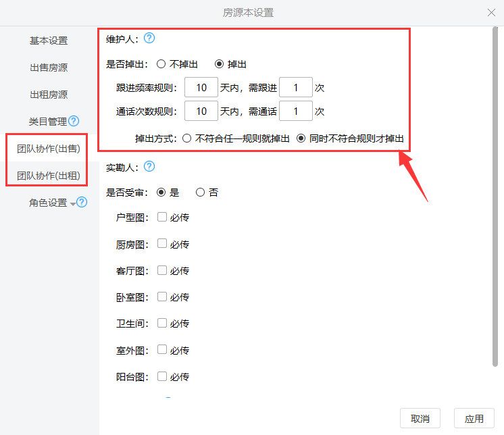This screenshot has height=435, width=504.
Task: Choose 同时不符合规则才掉出 option
Action: pyautogui.click(x=301, y=138)
